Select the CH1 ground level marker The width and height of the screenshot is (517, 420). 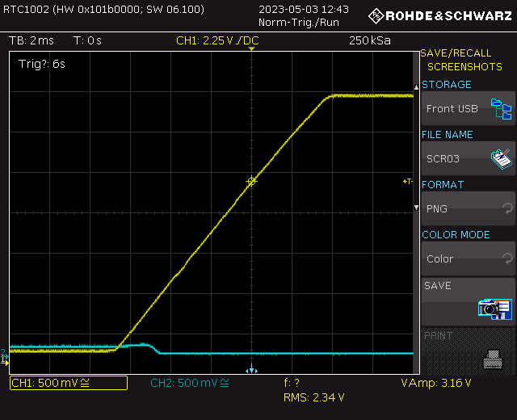(x=4, y=362)
